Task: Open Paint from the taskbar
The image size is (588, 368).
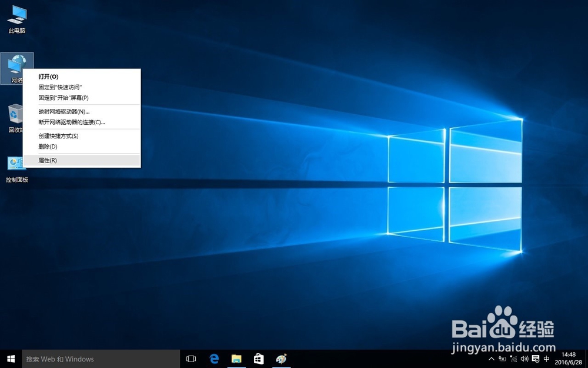Action: coord(281,359)
